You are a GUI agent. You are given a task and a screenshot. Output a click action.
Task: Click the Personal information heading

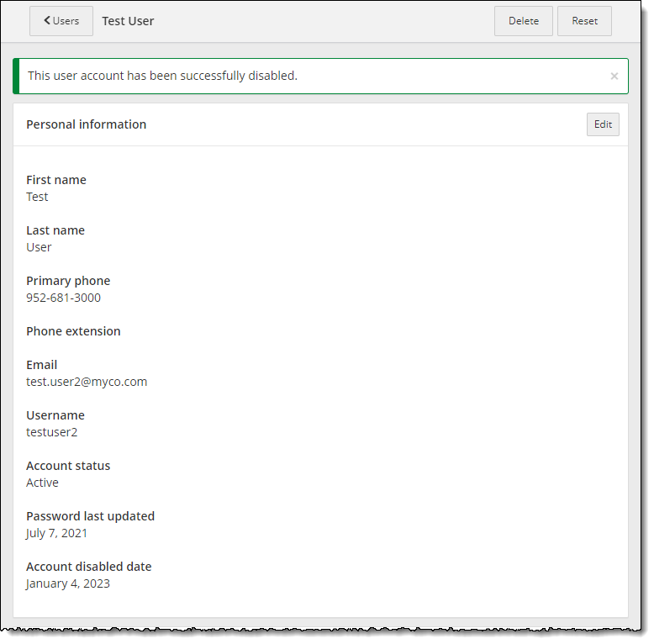pyautogui.click(x=87, y=124)
